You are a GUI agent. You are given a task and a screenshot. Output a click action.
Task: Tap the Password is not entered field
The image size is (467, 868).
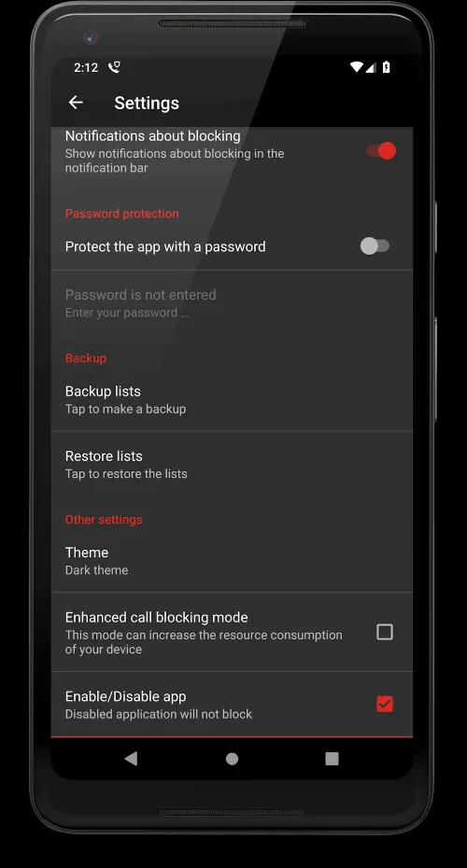point(232,302)
